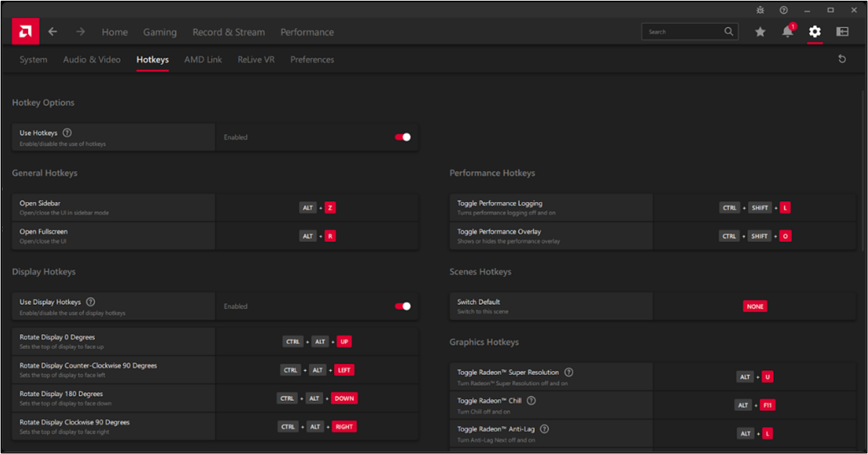Disable the Use Hotkeys toggle

coord(403,138)
